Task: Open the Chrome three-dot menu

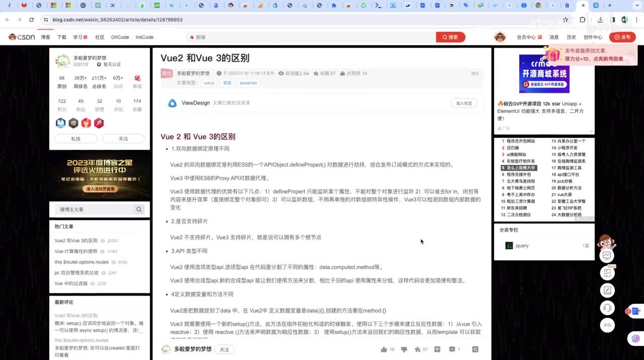Action: [x=636, y=20]
